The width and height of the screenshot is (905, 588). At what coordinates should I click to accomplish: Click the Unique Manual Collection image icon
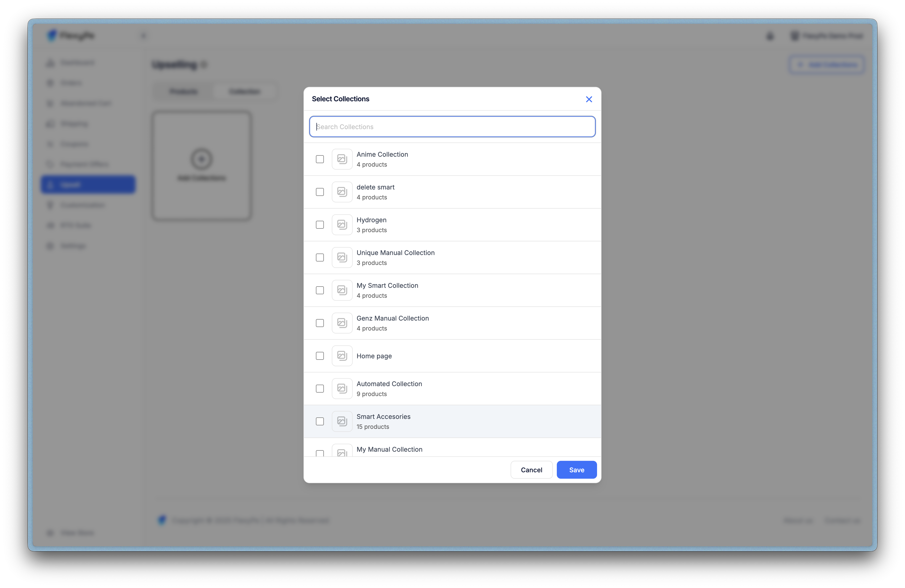coord(342,257)
